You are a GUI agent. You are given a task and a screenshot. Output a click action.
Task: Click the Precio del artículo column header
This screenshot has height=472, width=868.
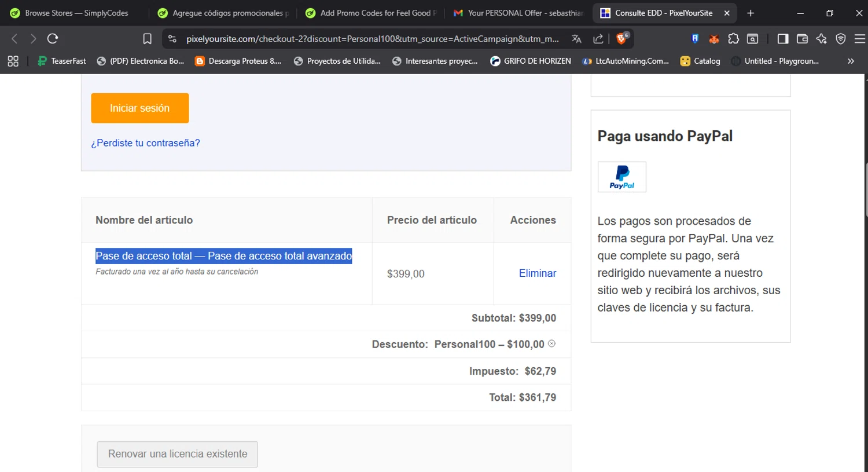(432, 220)
